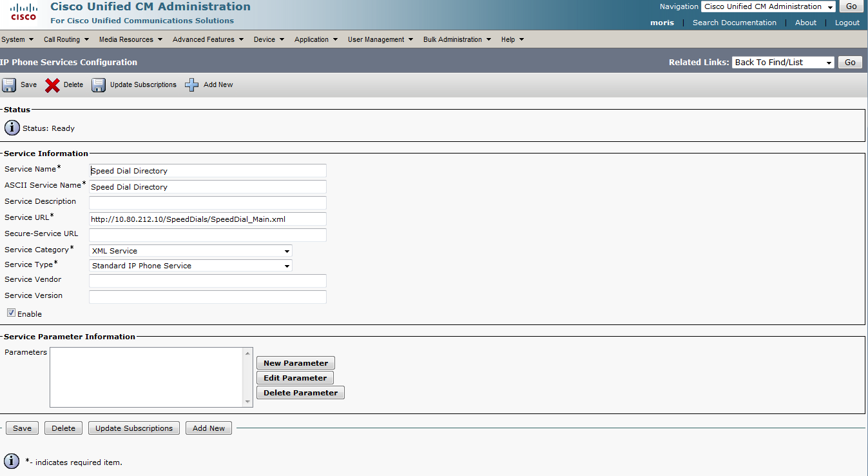Click the Related Links Go button
This screenshot has height=476, width=868.
pyautogui.click(x=850, y=62)
